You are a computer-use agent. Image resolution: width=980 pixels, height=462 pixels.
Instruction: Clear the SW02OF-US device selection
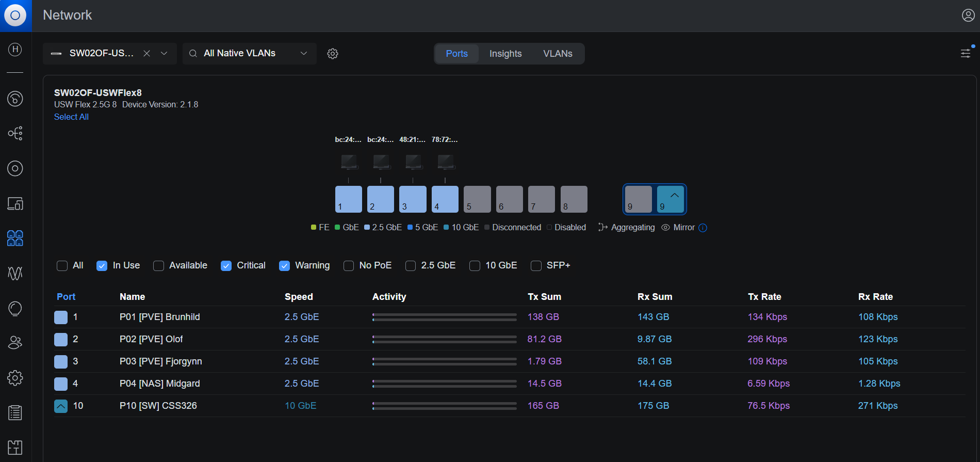pos(147,53)
